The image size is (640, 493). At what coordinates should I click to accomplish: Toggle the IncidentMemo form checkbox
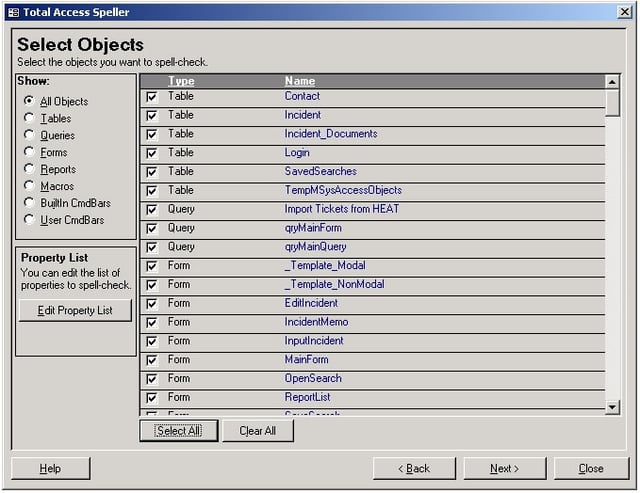tap(152, 323)
